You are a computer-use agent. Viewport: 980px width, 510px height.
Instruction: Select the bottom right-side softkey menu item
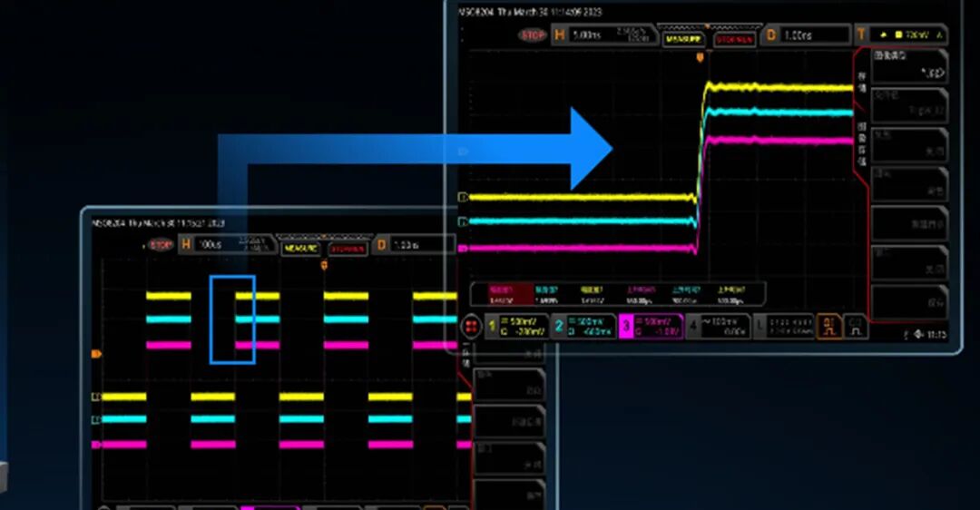click(910, 302)
